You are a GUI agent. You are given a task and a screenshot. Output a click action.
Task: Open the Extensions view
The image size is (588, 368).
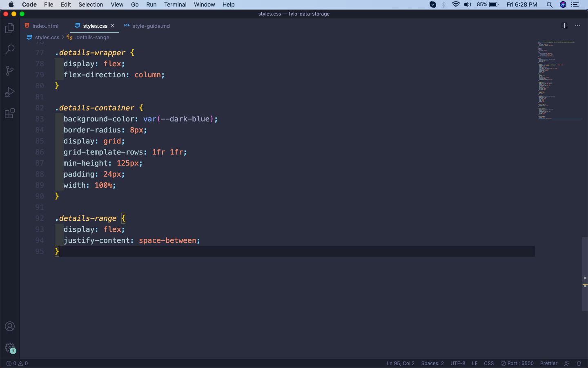(10, 113)
